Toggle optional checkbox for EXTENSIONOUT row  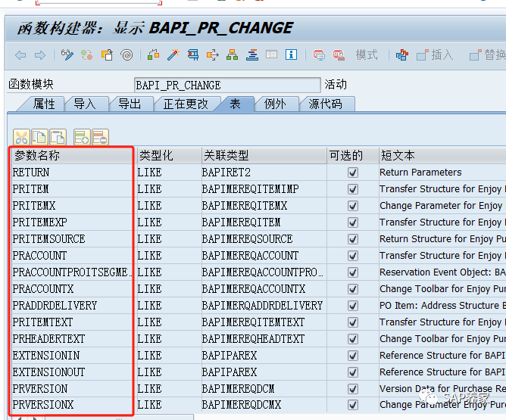pos(353,372)
